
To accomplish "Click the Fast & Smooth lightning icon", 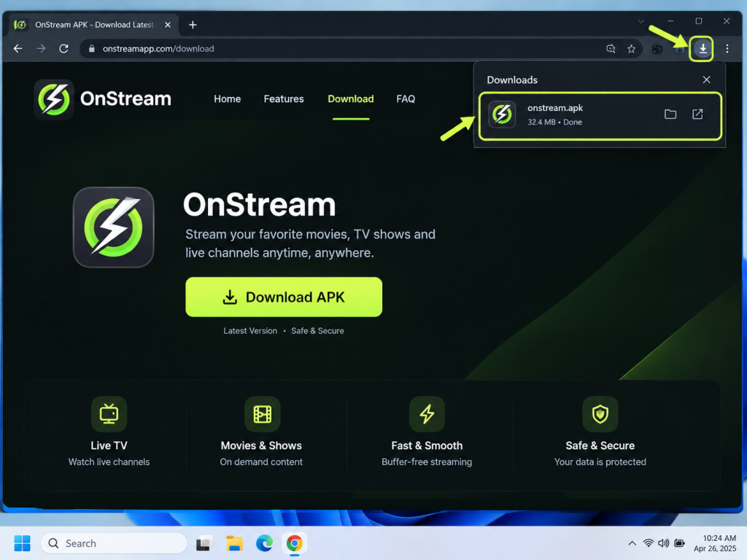I will (x=427, y=414).
